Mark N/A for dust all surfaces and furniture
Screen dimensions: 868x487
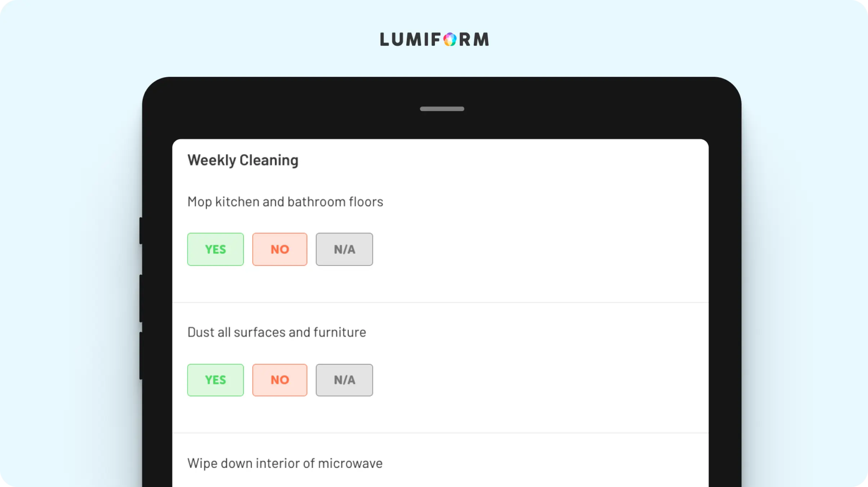344,380
